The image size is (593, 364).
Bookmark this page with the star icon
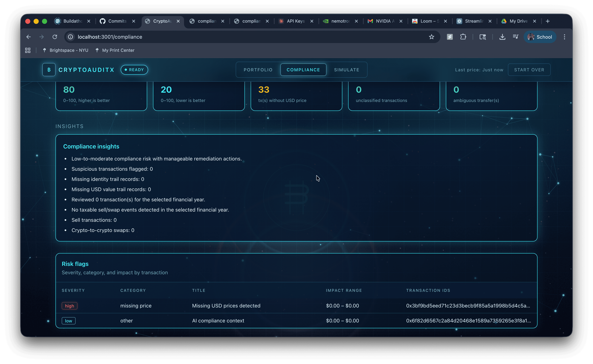(x=431, y=37)
